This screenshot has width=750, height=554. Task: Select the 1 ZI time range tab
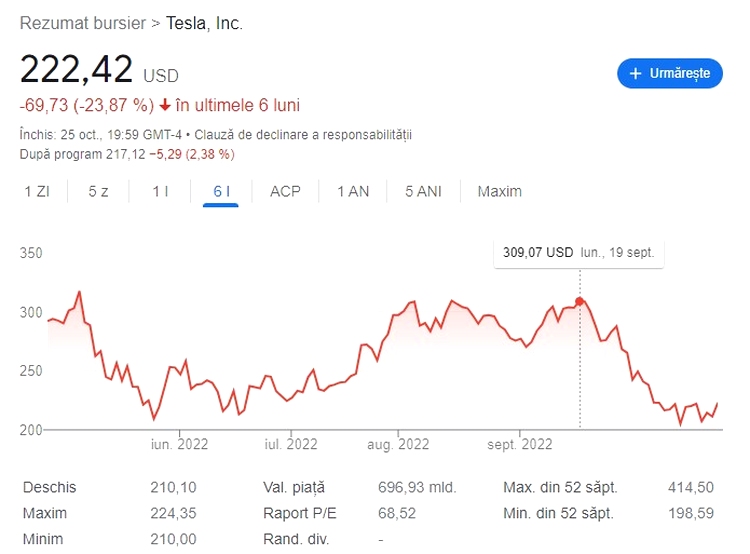click(37, 191)
